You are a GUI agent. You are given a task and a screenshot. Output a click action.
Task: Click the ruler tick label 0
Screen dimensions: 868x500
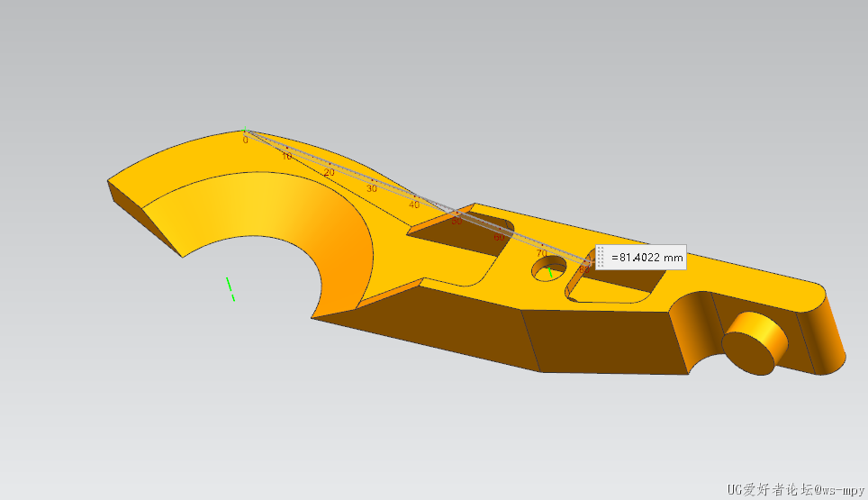245,141
